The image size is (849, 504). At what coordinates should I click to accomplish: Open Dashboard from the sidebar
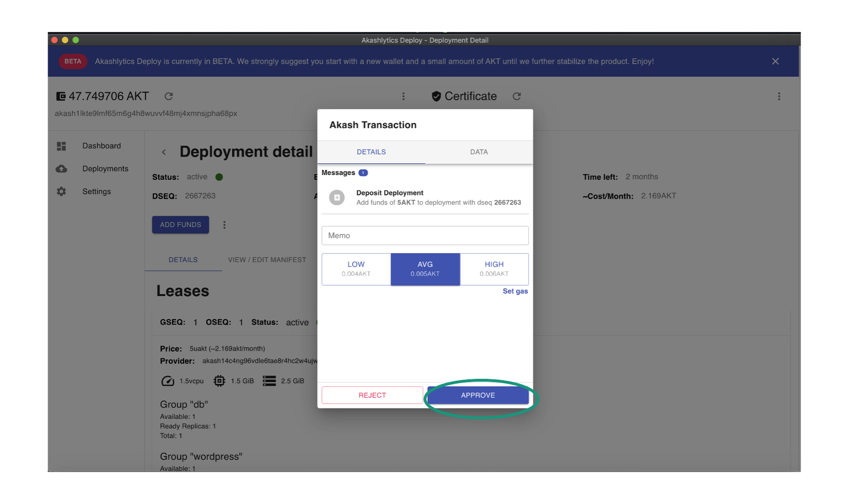click(102, 146)
